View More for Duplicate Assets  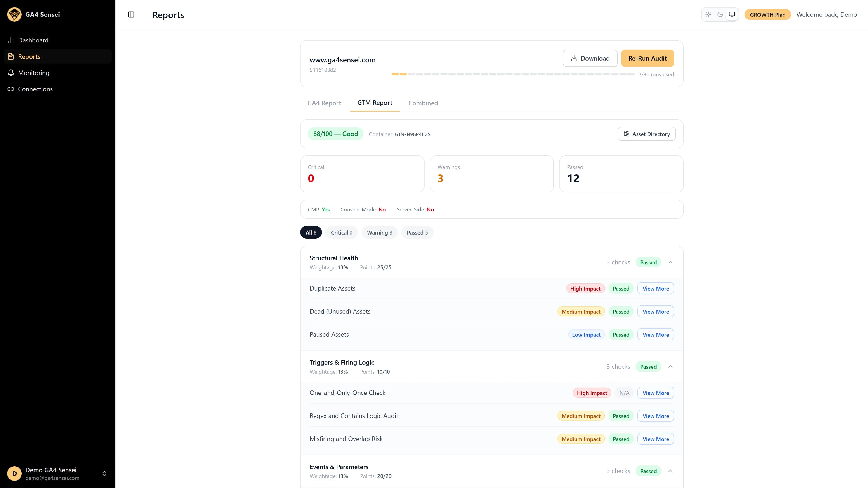click(x=655, y=288)
